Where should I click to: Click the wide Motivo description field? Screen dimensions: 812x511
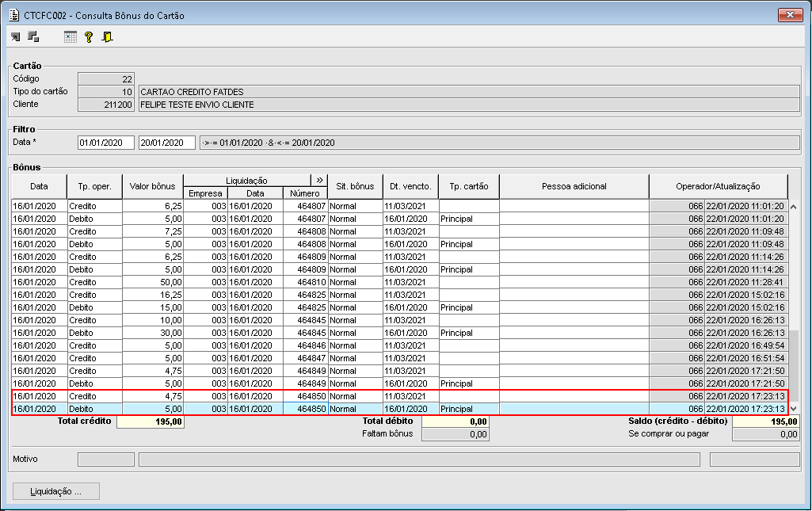point(419,460)
